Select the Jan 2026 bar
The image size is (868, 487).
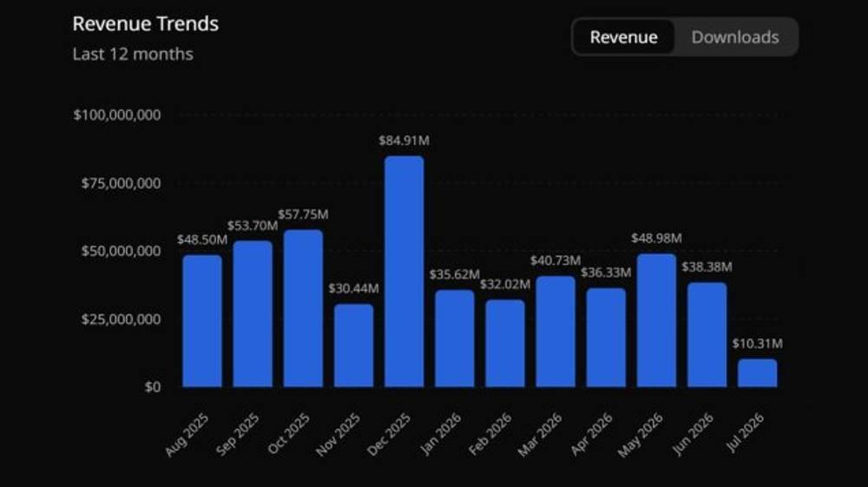coord(455,339)
